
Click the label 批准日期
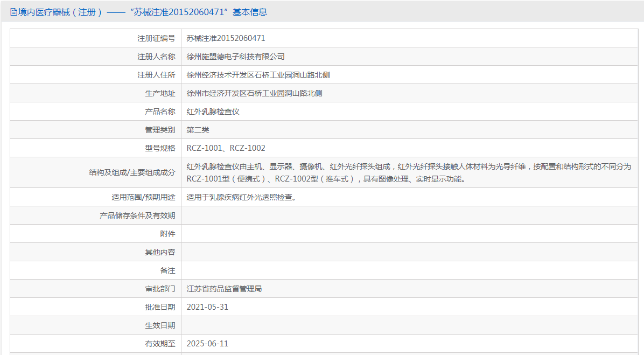coord(160,307)
